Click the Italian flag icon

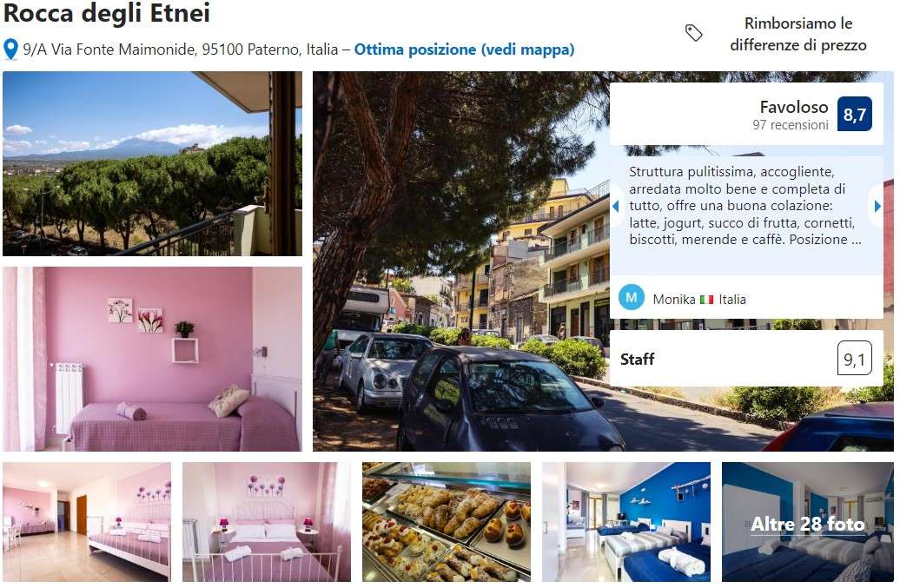pyautogui.click(x=706, y=300)
